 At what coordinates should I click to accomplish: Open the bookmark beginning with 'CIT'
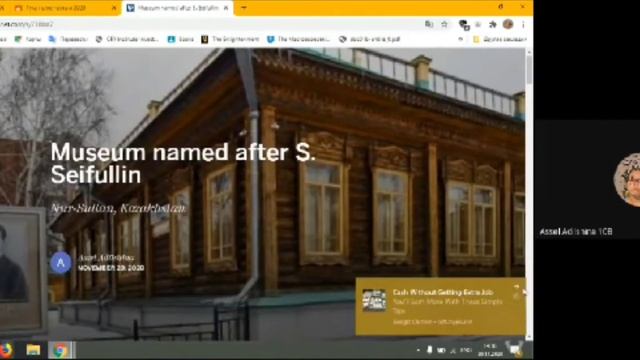127,39
